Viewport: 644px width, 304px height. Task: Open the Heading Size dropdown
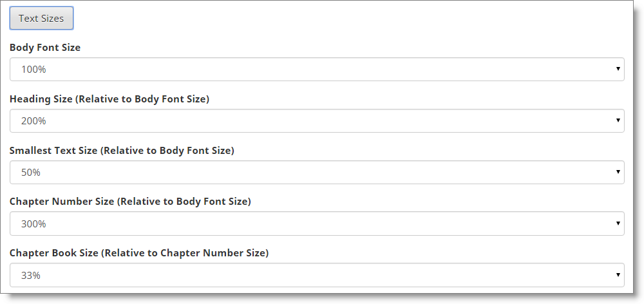click(317, 121)
